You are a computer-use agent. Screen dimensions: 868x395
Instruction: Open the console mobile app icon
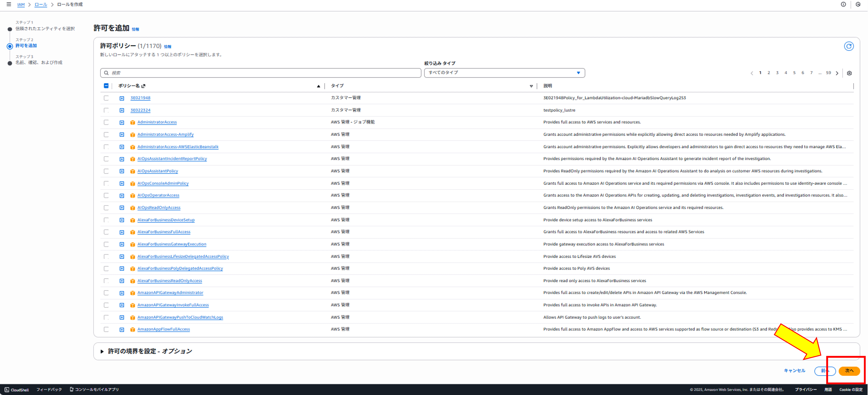(x=71, y=389)
